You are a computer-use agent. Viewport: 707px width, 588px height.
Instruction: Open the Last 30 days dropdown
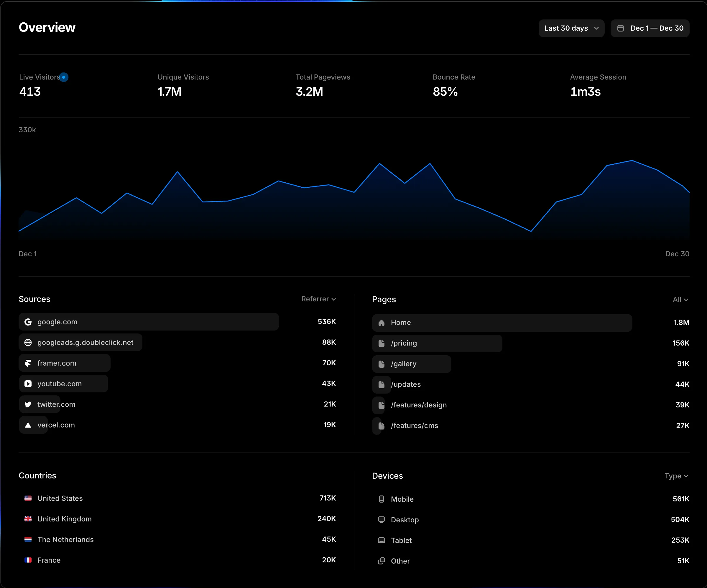click(x=571, y=28)
